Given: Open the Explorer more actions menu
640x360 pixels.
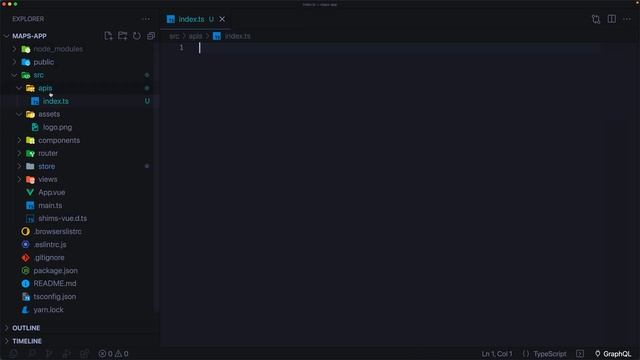Looking at the screenshot, I should pos(146,19).
